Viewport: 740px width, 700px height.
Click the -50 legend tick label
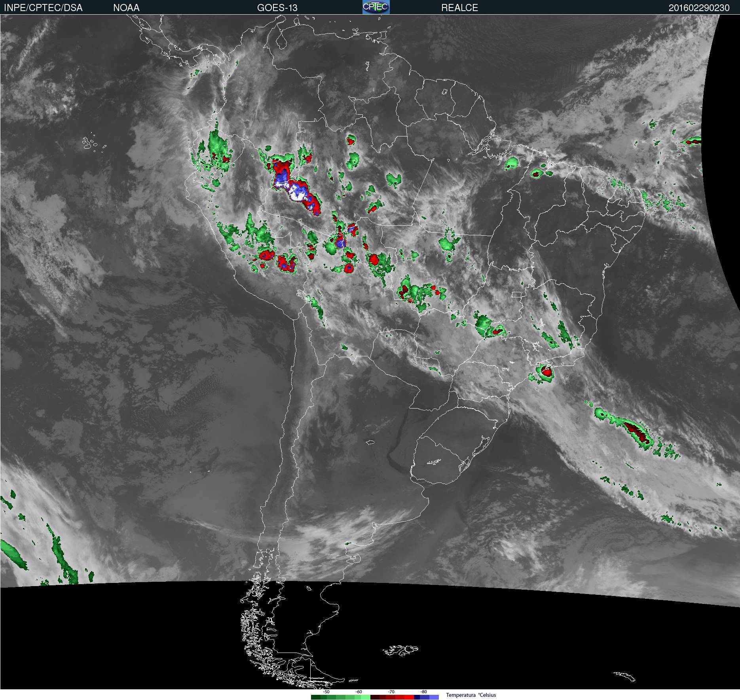click(326, 692)
